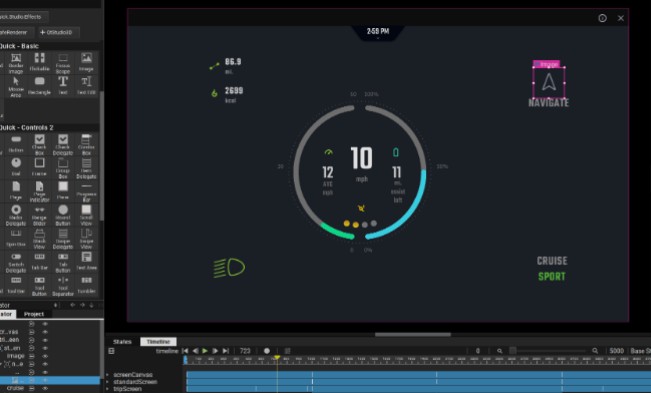Open the Project tab

(x=34, y=314)
